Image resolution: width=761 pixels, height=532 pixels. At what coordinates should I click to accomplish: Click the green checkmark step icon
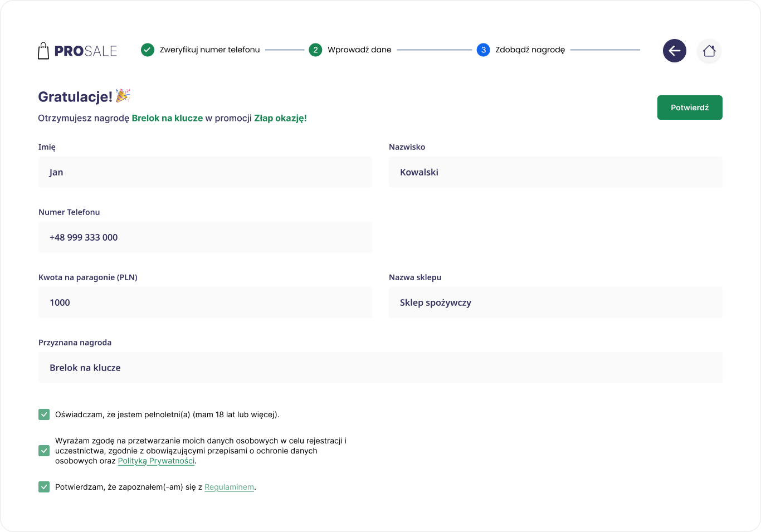[x=148, y=50]
